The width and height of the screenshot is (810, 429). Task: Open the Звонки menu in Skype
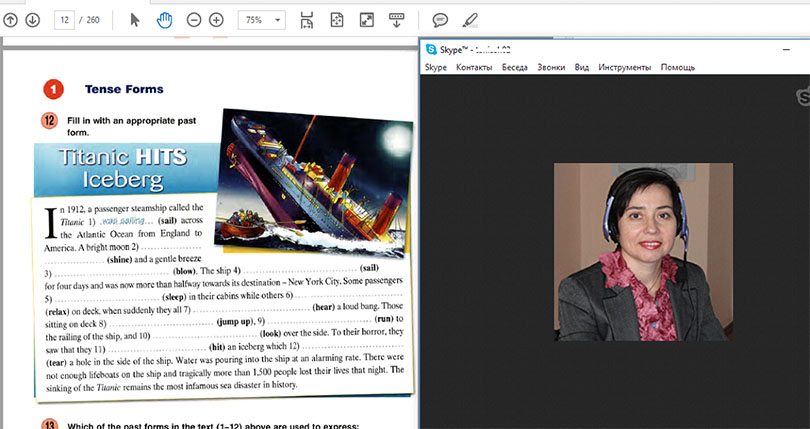click(551, 67)
